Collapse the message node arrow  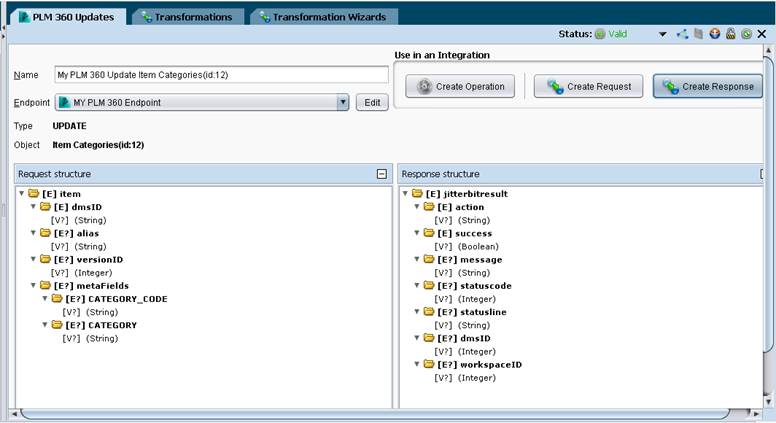(x=417, y=259)
